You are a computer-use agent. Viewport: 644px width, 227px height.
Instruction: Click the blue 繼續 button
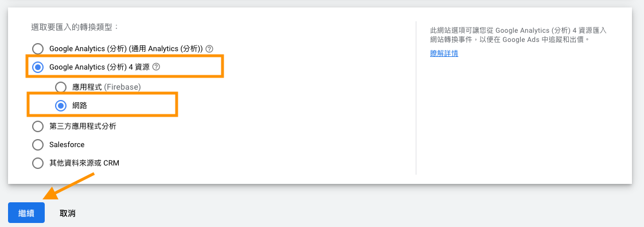[x=26, y=213]
